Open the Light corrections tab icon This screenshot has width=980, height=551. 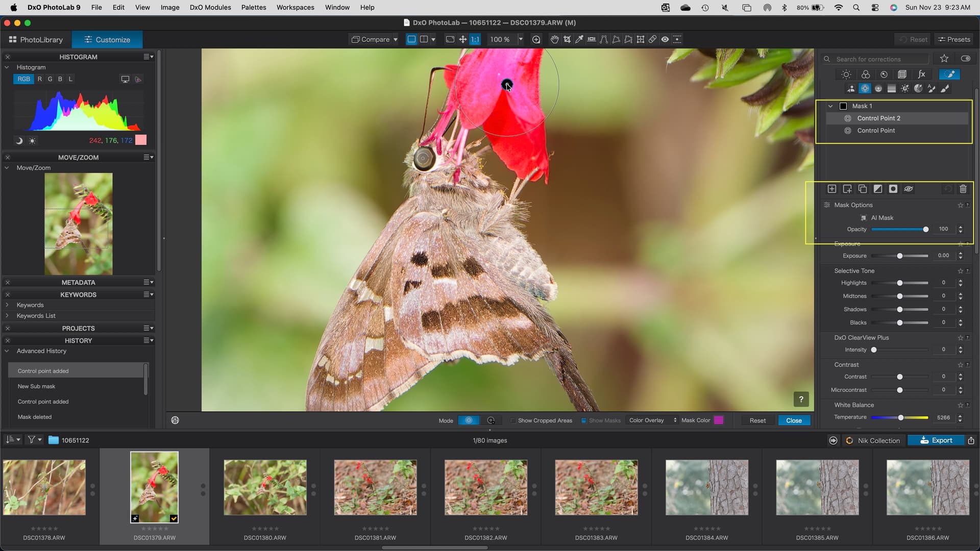[846, 74]
